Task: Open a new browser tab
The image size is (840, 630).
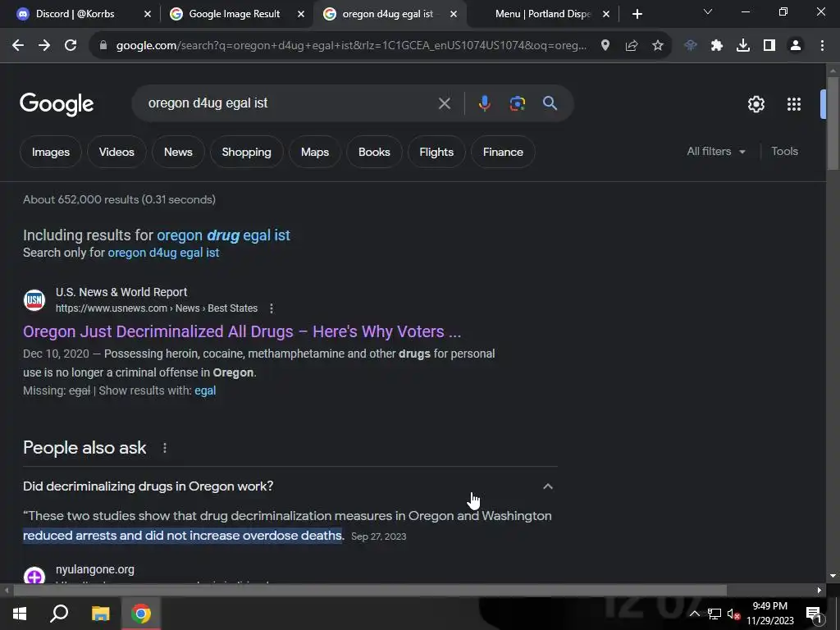Action: pyautogui.click(x=637, y=14)
